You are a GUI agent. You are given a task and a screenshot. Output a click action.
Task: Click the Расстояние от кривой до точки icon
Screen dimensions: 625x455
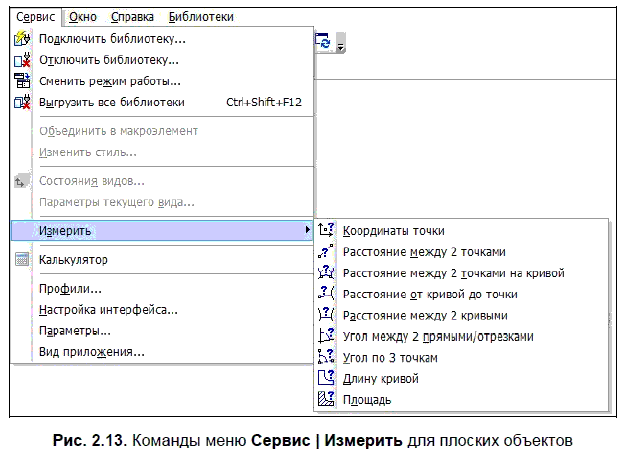(x=325, y=294)
